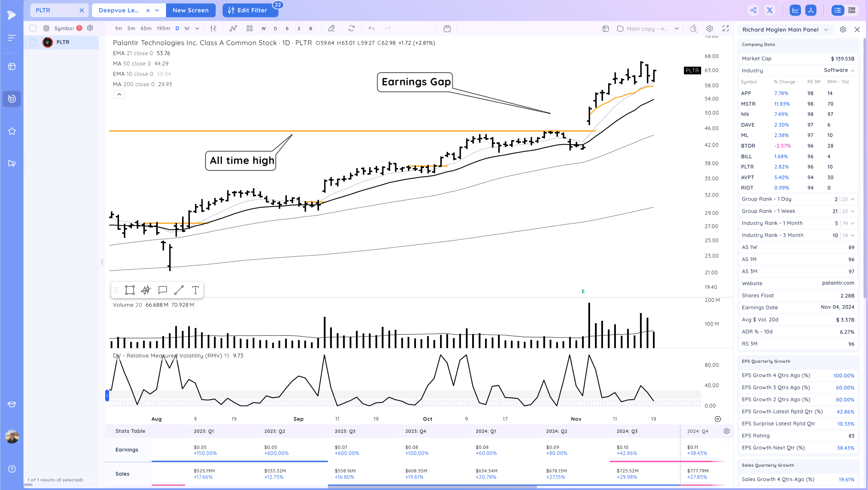868x490 pixels.
Task: Toggle the 2 circle button in chart toolbar
Action: point(299,29)
